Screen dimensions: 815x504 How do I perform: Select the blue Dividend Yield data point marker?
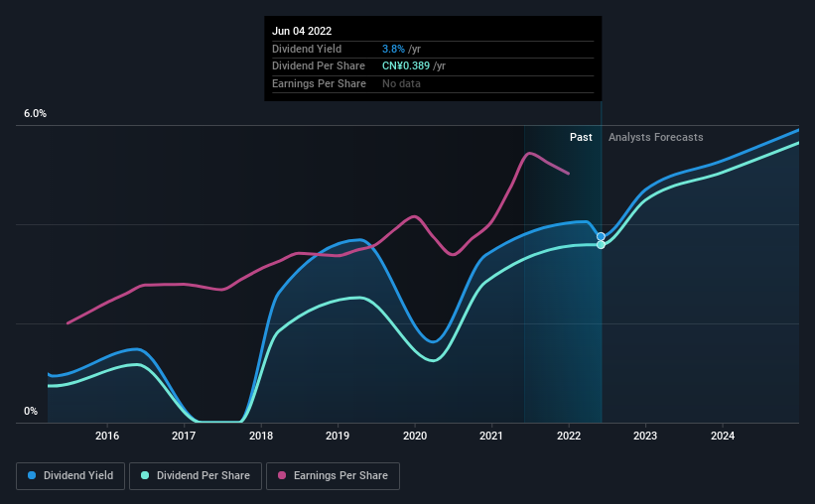click(x=601, y=236)
